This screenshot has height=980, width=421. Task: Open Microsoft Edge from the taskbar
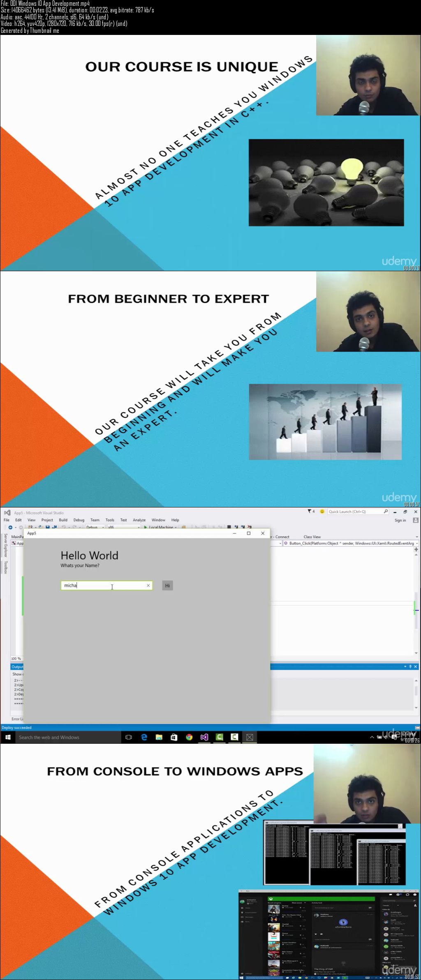click(x=144, y=737)
